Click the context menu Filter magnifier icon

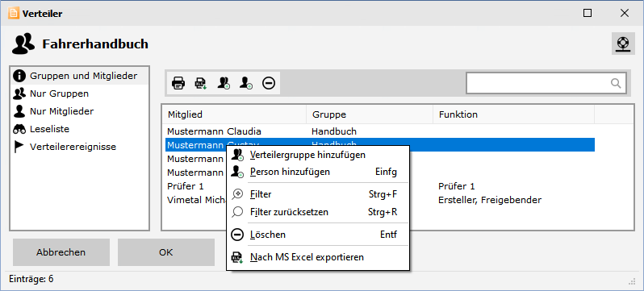tap(237, 194)
